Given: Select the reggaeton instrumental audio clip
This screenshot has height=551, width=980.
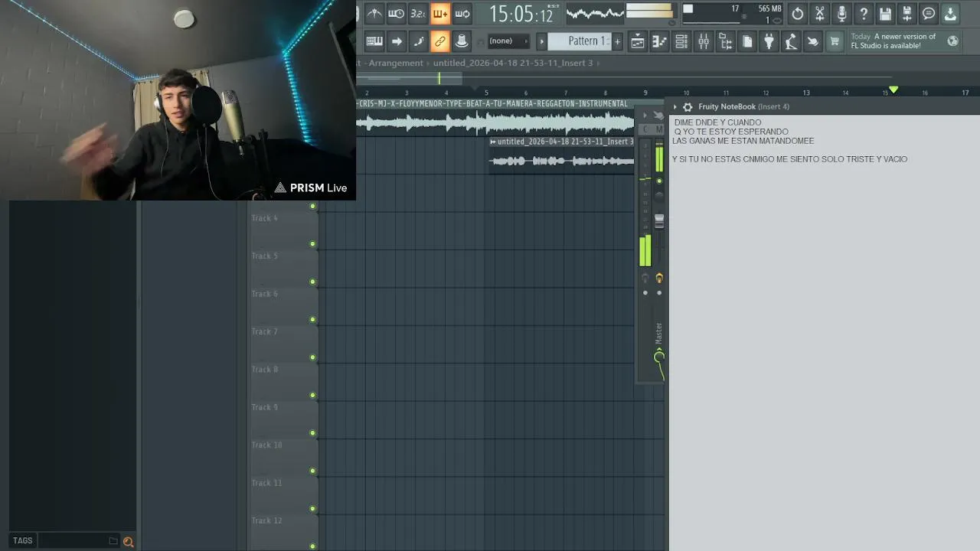Looking at the screenshot, I should 495,117.
